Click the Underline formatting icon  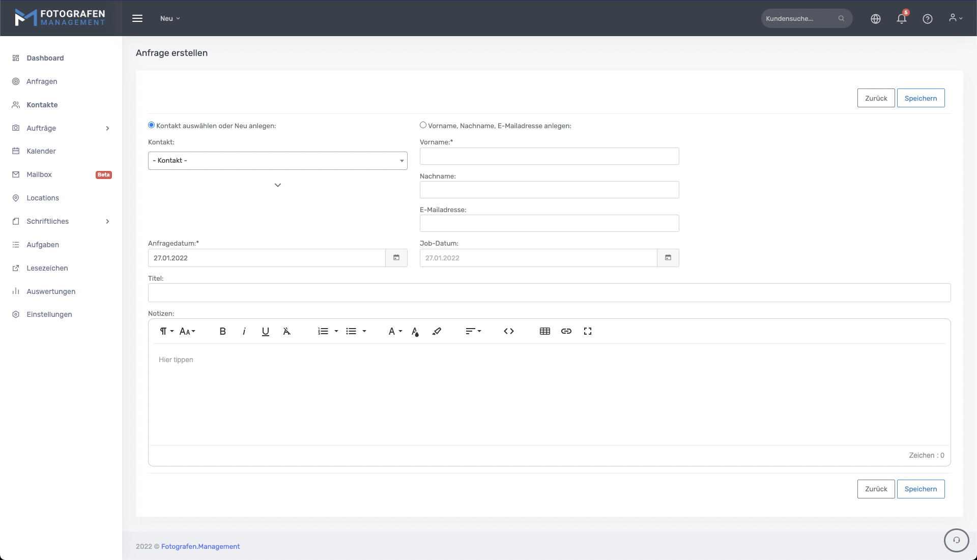point(265,331)
